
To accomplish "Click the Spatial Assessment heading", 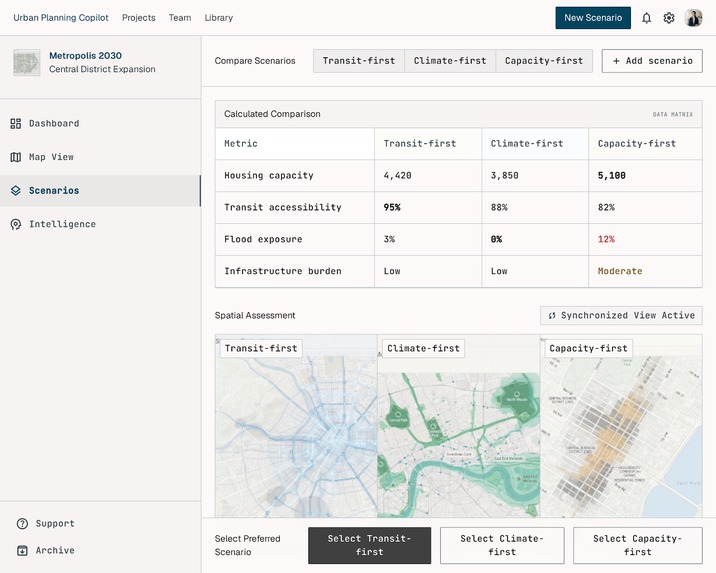I will pyautogui.click(x=255, y=315).
